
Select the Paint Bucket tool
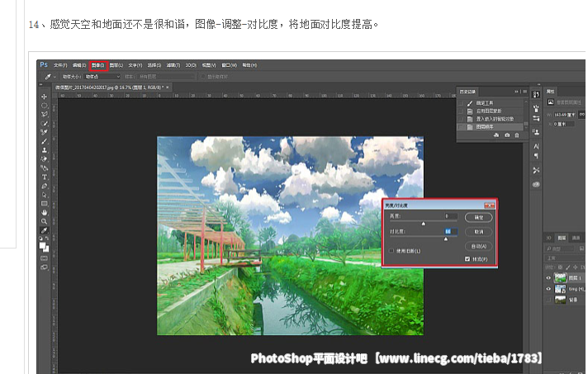pyautogui.click(x=45, y=159)
